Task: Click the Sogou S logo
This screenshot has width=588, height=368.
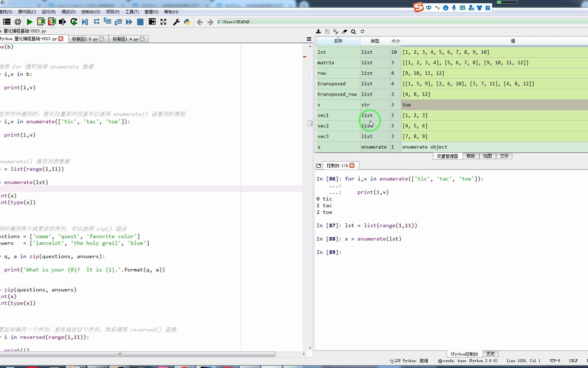Action: 418,7
